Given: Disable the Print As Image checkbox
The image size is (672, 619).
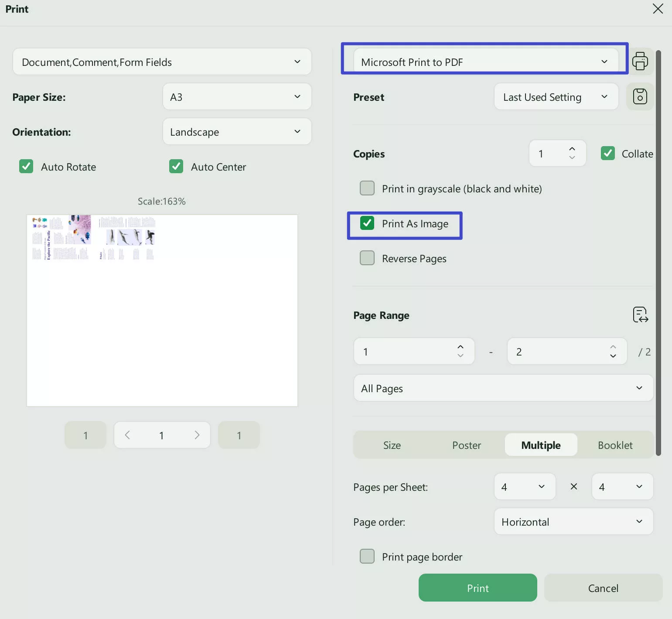Looking at the screenshot, I should point(367,223).
